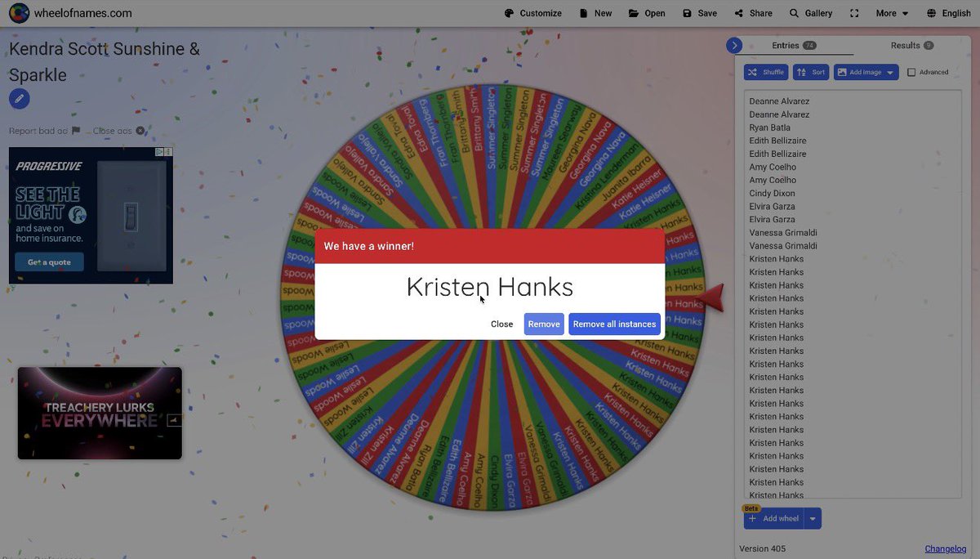Open the Customize palette option
980x559 pixels.
(x=532, y=13)
